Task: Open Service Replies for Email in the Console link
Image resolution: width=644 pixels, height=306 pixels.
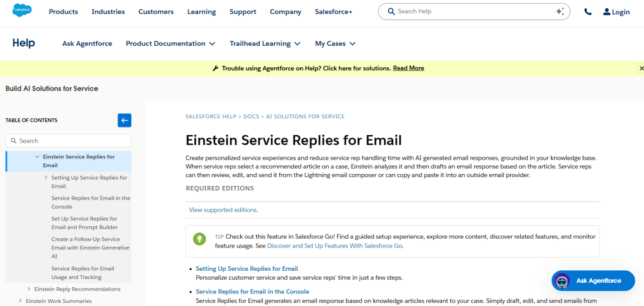Action: pos(252,292)
